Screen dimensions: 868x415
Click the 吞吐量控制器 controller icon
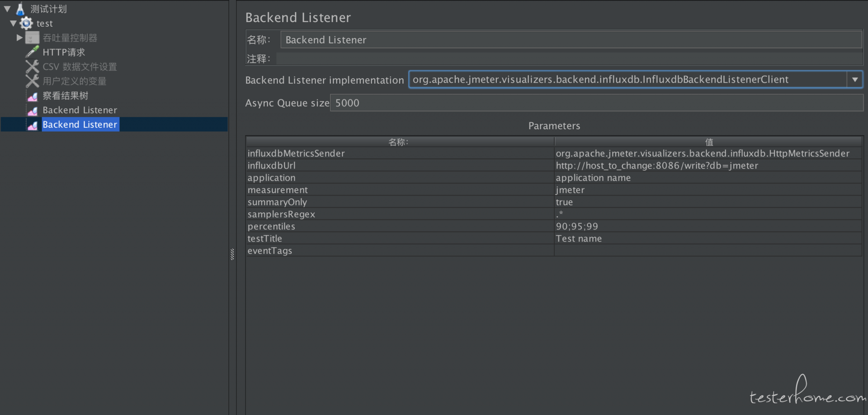(32, 37)
